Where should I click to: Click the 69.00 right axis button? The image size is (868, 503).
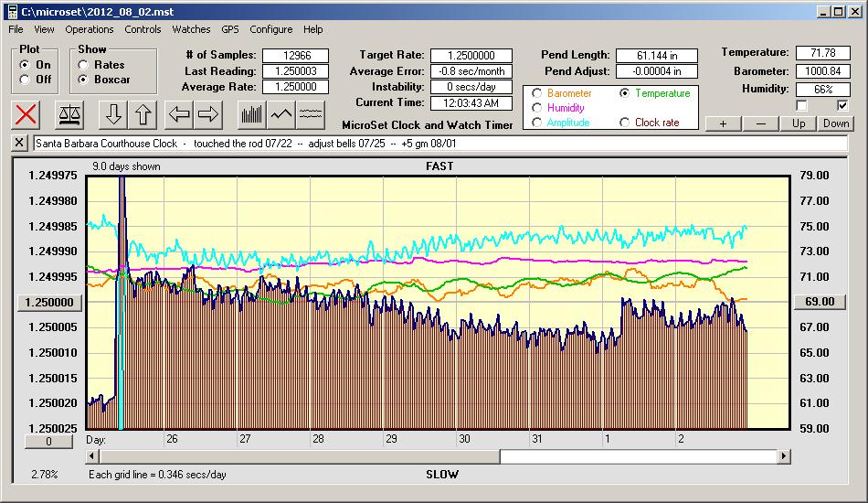(820, 302)
